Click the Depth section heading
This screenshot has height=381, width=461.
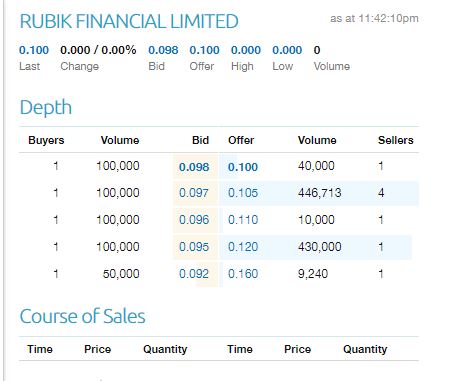(46, 108)
